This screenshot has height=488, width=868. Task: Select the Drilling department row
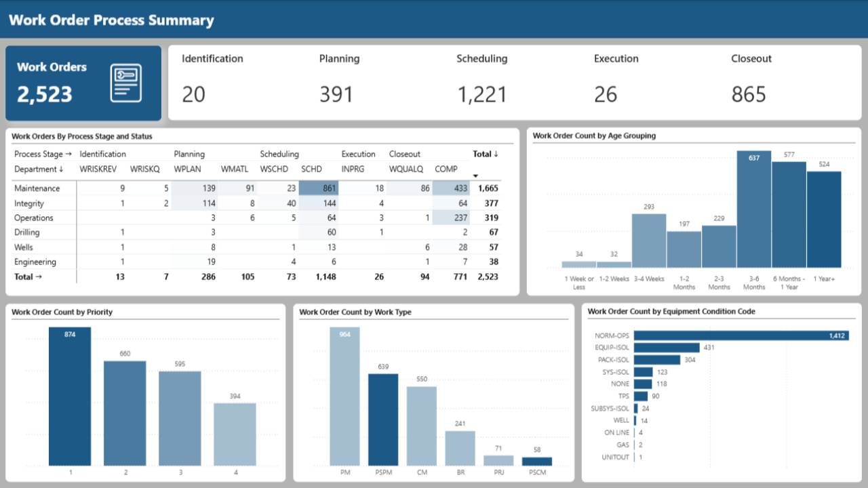(x=256, y=232)
